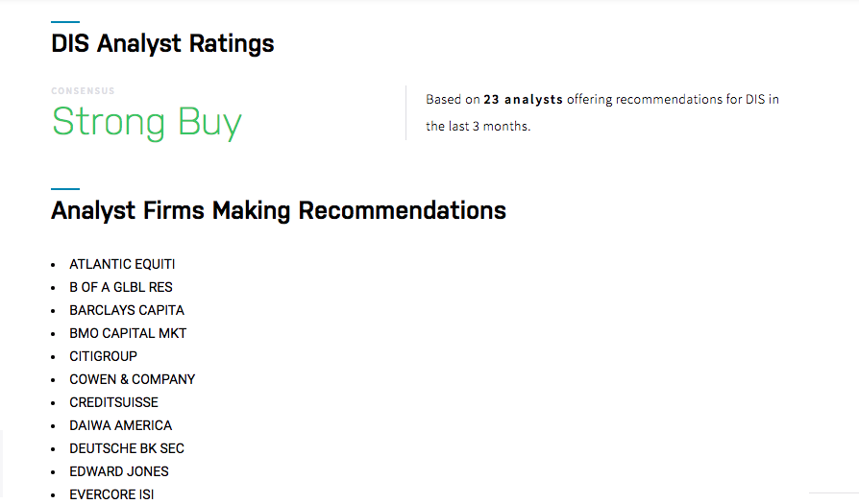
Task: Select the CITIGROUP entry
Action: tap(103, 356)
